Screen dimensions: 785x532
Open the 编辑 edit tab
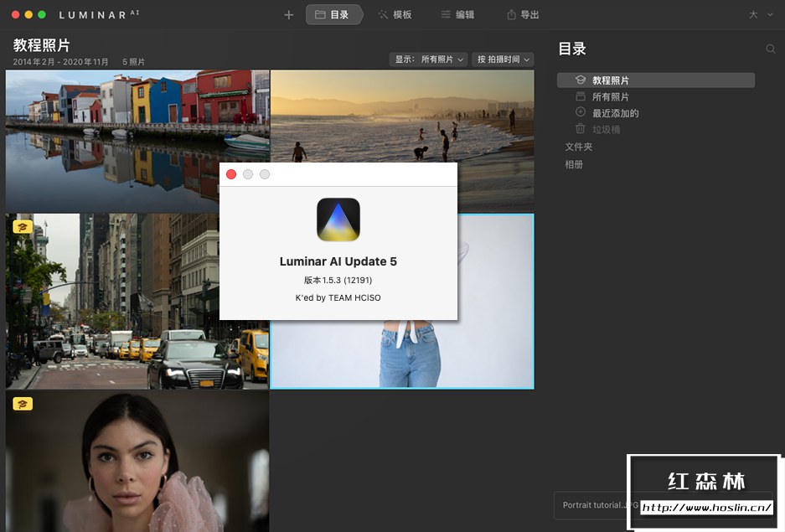pos(457,15)
